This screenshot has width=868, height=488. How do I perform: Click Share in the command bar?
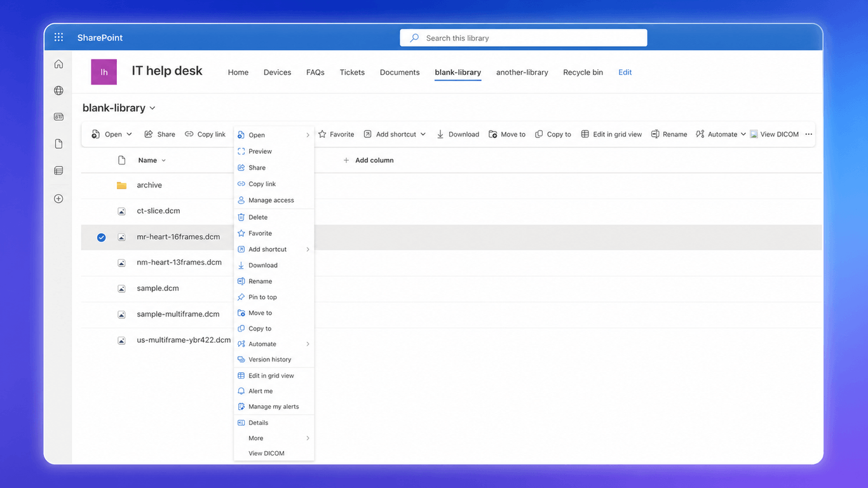pos(159,134)
